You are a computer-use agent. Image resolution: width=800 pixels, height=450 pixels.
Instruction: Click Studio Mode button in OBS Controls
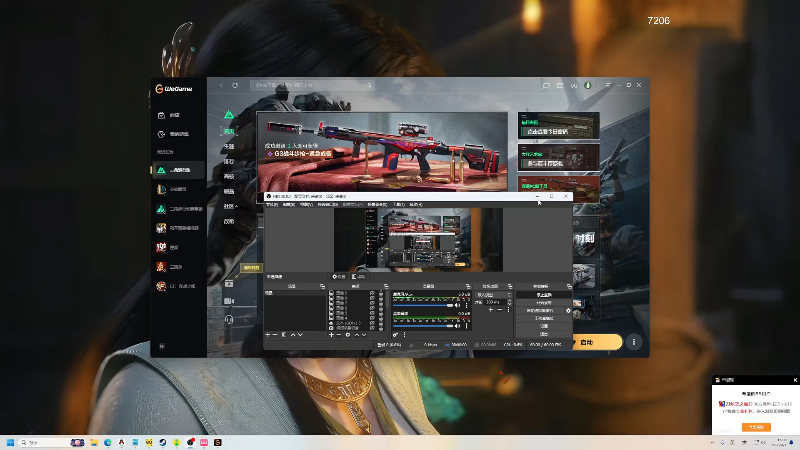pyautogui.click(x=544, y=318)
